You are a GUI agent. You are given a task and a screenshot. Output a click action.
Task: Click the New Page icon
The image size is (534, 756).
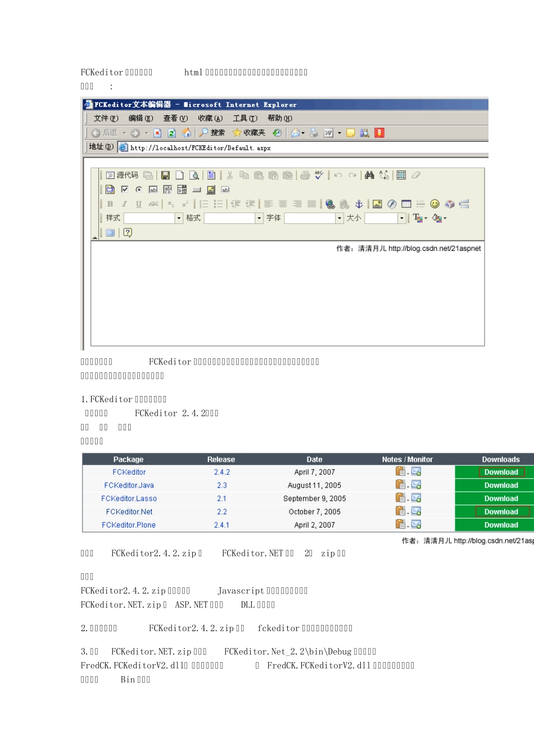click(x=179, y=175)
